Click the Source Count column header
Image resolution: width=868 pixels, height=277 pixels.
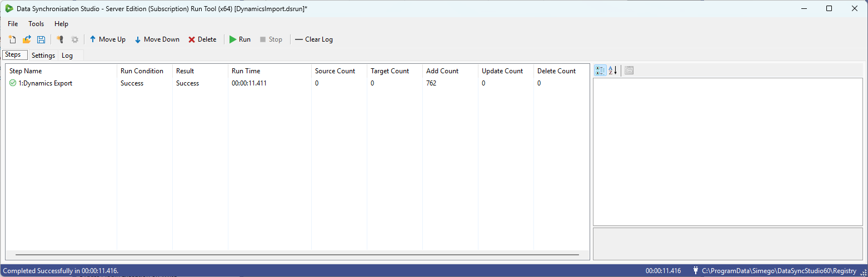[x=339, y=71]
